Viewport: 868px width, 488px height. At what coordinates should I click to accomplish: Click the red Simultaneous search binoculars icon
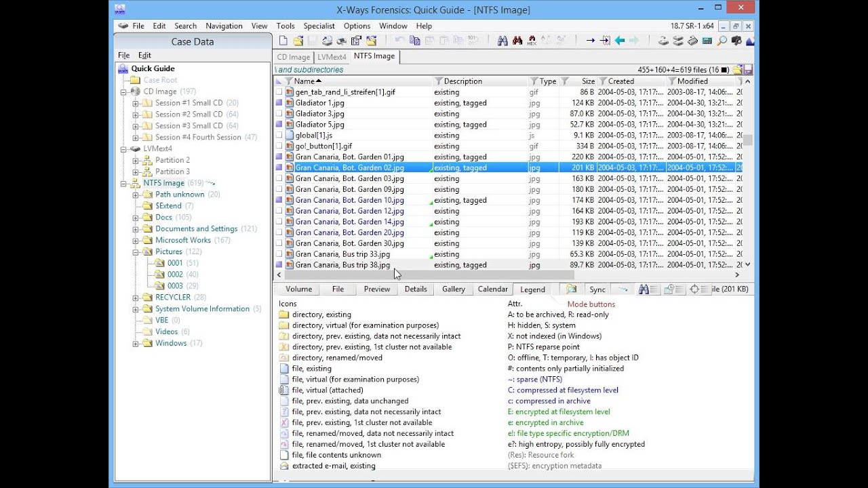coord(517,41)
